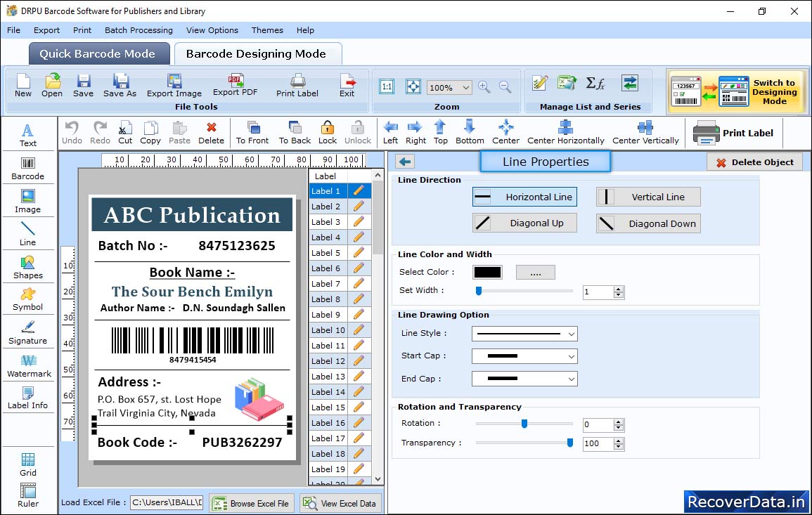Screen dimensions: 812x515
Task: Export label as PDF
Action: point(235,85)
